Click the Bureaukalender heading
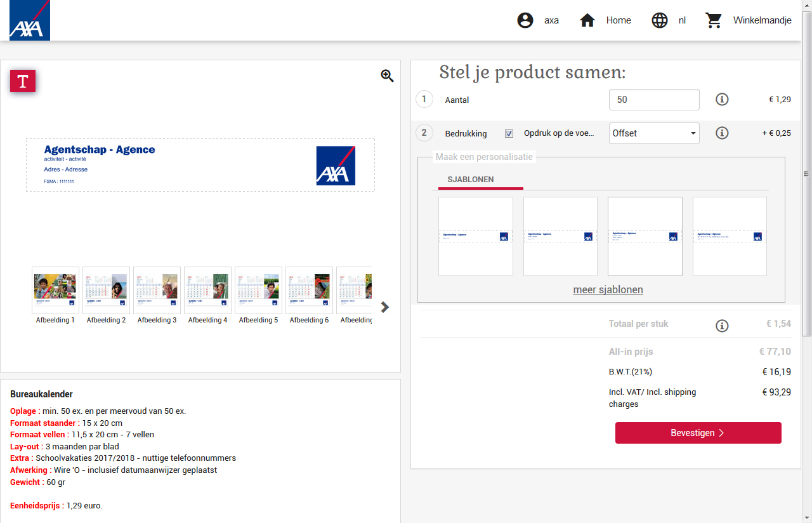This screenshot has height=523, width=812. click(41, 394)
